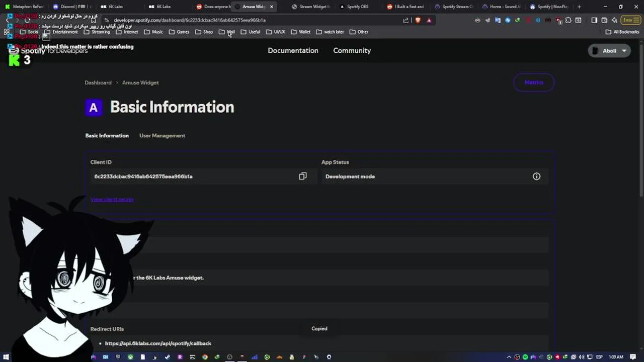Open the Other bookmarks folder
The image size is (644, 362).
coord(359,32)
